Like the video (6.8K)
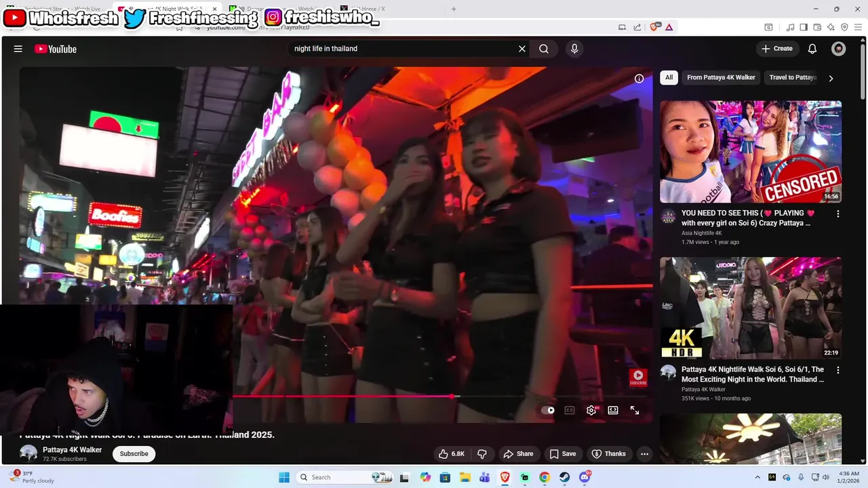The height and width of the screenshot is (488, 868). [x=452, y=454]
